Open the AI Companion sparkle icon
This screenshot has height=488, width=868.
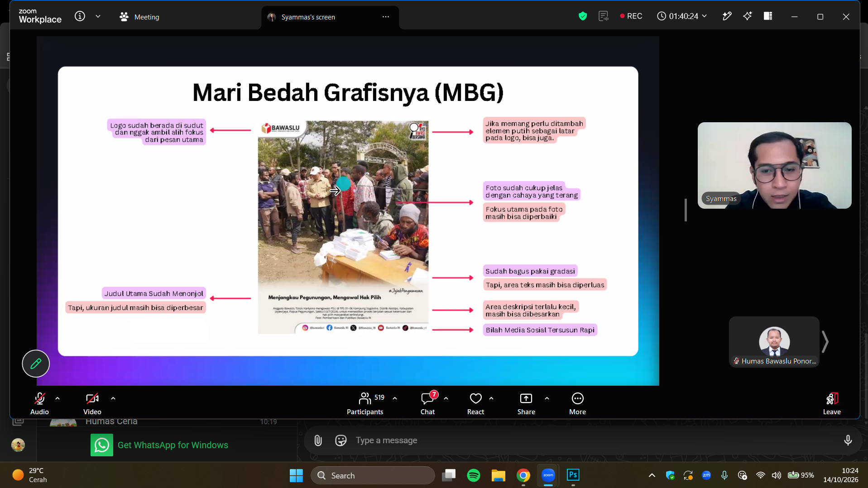pos(747,16)
